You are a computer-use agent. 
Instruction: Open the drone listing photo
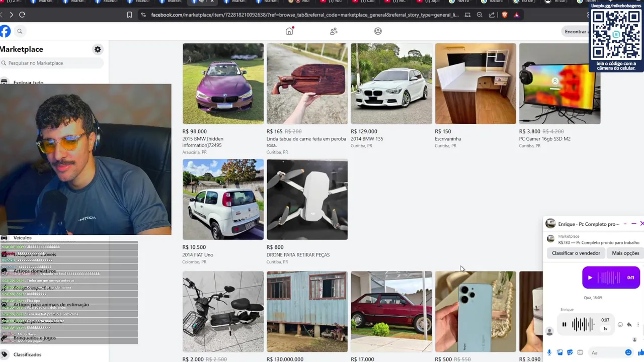pyautogui.click(x=307, y=200)
